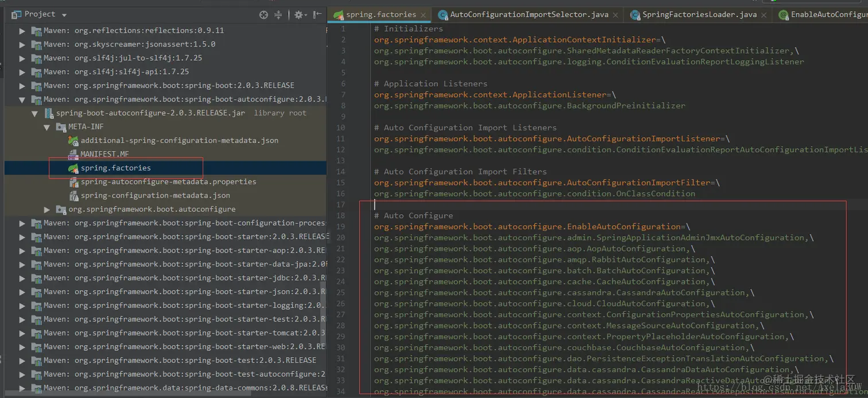Click the jar archive icon of spring-boot-autoconfigure-2.0.3.RELEASE.jar
The height and width of the screenshot is (398, 868).
click(x=49, y=113)
